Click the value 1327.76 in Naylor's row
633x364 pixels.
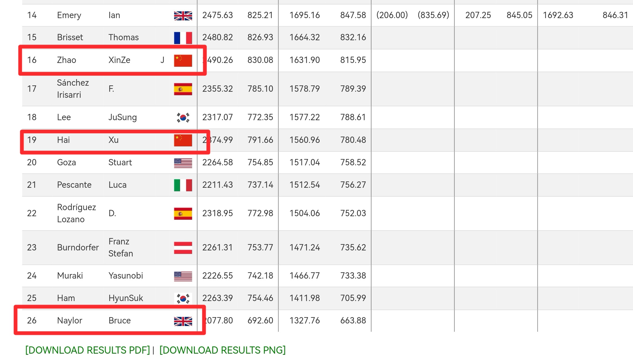tap(304, 320)
